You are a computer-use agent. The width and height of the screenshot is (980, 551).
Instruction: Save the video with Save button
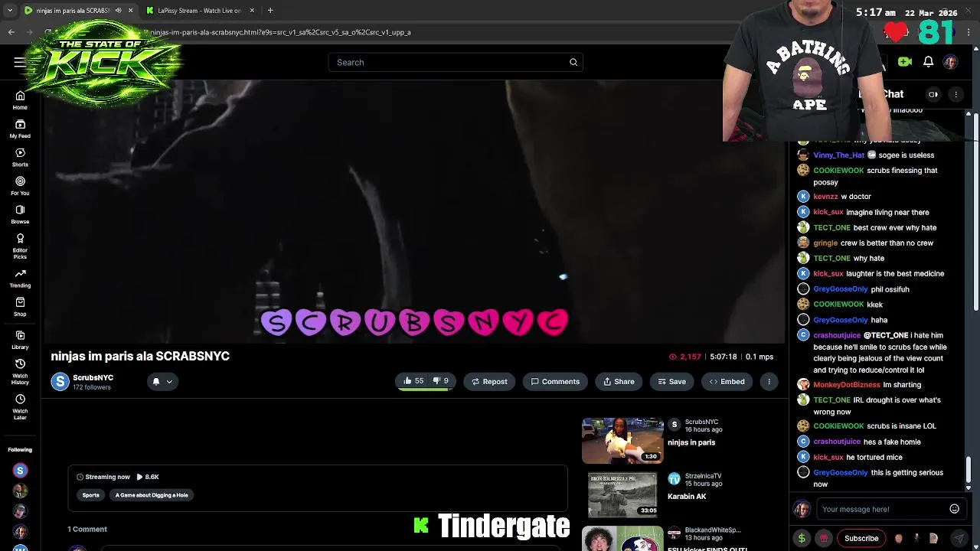(x=671, y=381)
